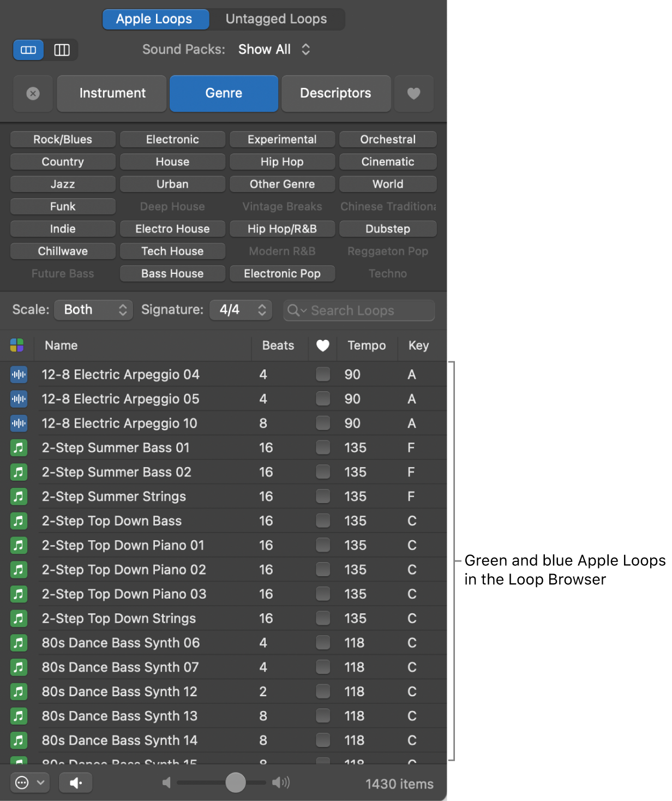This screenshot has width=672, height=801.
Task: Check favorite for 80s Dance Bass Synth 14
Action: coord(323,740)
